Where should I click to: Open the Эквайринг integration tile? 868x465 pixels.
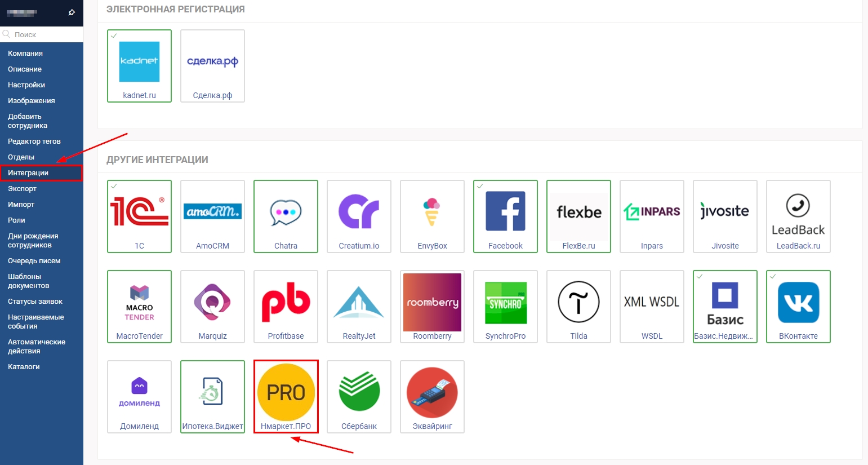click(432, 396)
